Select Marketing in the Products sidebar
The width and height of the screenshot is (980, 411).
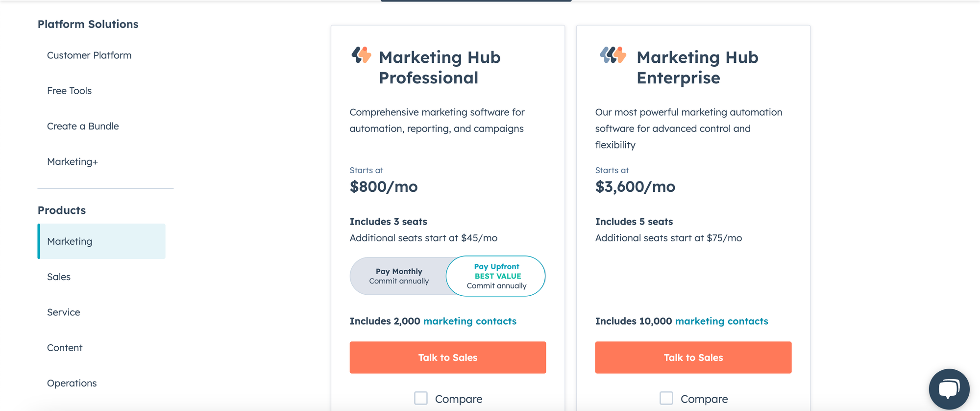[69, 241]
